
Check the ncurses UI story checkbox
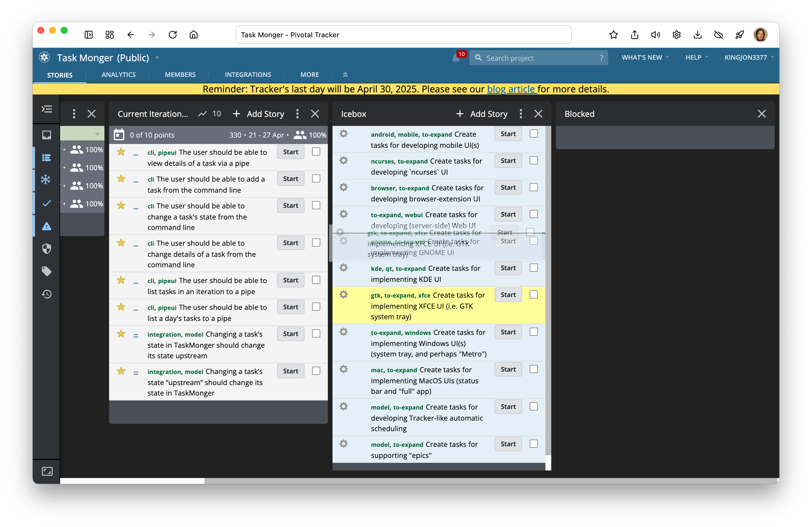coord(533,161)
